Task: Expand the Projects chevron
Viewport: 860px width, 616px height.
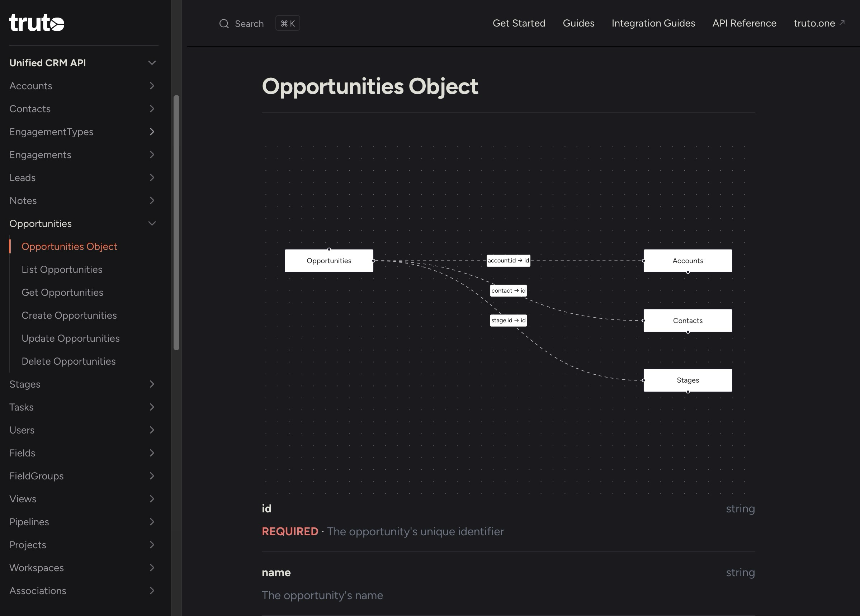Action: (x=152, y=545)
